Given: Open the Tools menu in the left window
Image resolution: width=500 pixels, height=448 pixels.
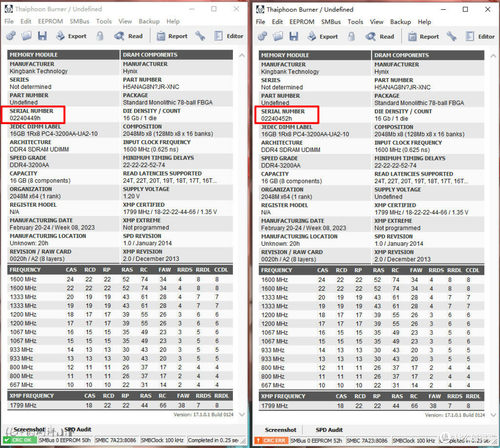Looking at the screenshot, I should coord(104,21).
